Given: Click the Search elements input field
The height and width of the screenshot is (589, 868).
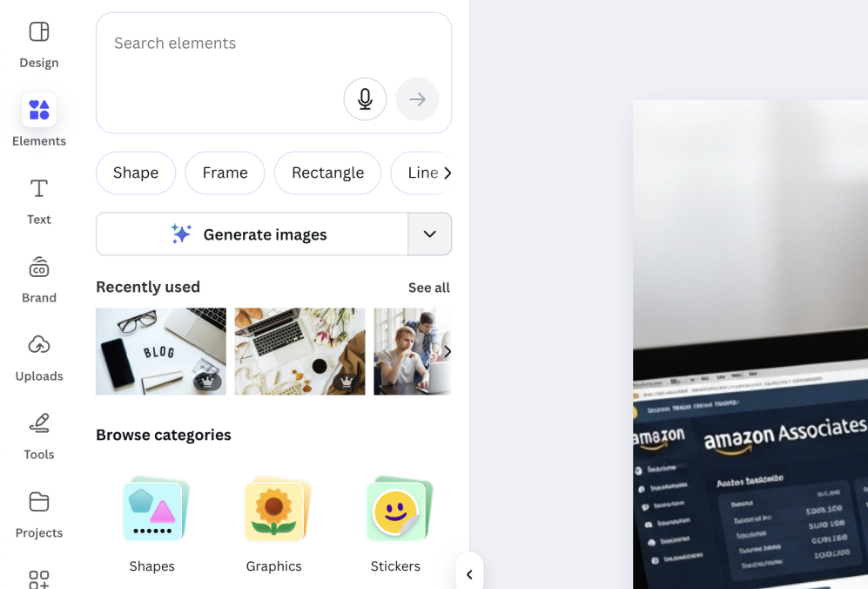Looking at the screenshot, I should [273, 73].
